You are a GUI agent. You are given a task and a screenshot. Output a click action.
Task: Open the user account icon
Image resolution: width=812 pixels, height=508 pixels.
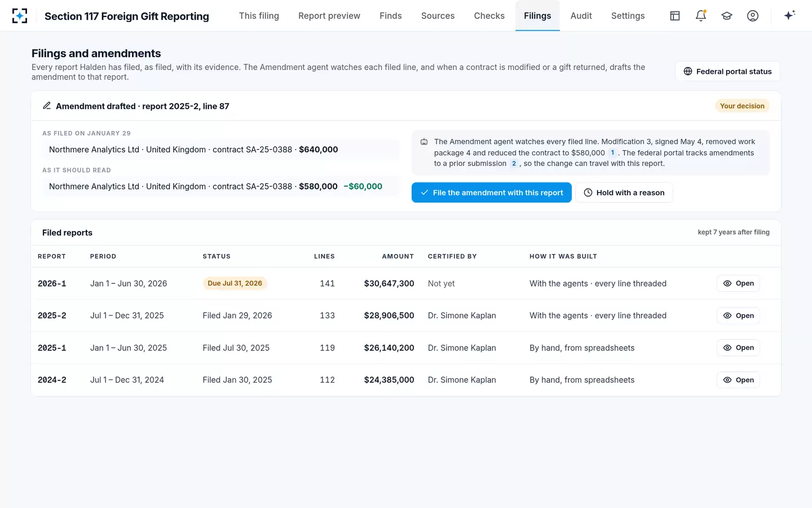point(753,16)
